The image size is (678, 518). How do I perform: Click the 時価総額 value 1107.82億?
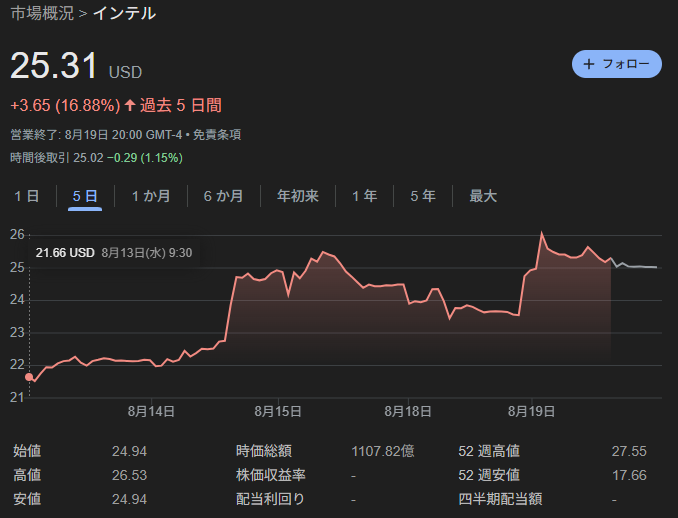[x=383, y=451]
